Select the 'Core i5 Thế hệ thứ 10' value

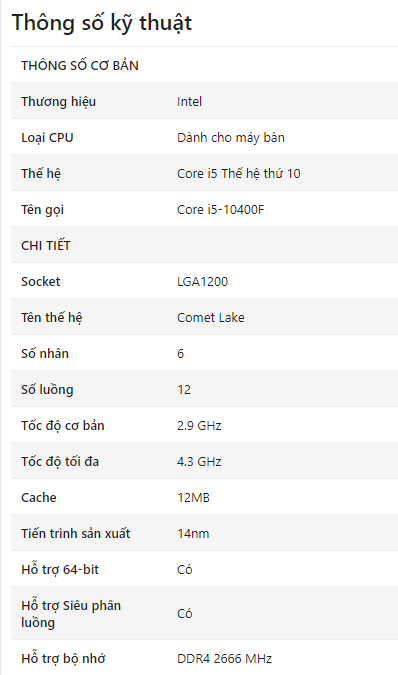(239, 173)
